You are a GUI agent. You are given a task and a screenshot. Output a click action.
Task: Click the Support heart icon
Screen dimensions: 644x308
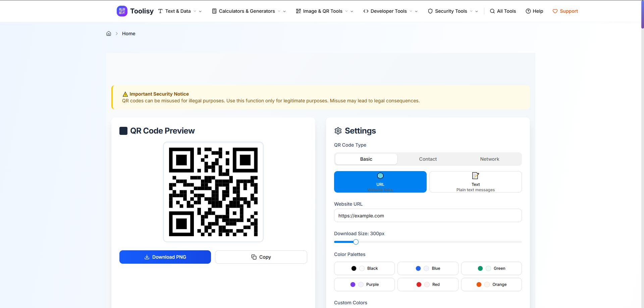(555, 11)
